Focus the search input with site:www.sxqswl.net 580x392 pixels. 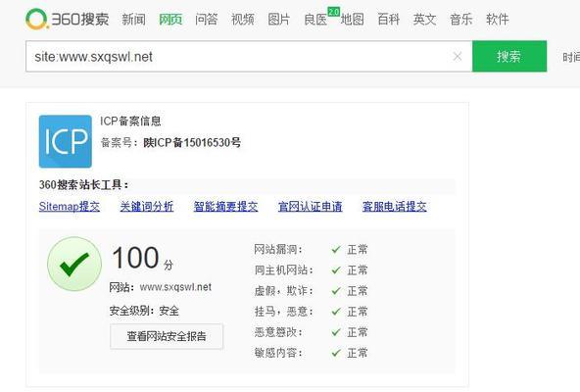(x=249, y=56)
